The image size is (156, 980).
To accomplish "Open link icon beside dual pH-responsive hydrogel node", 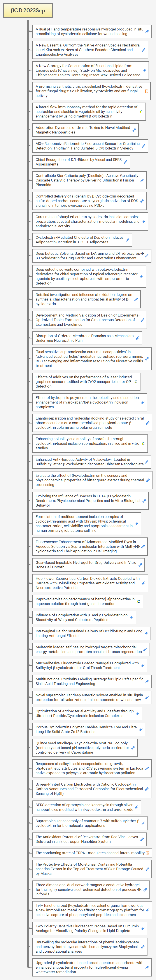I will (147, 32).
